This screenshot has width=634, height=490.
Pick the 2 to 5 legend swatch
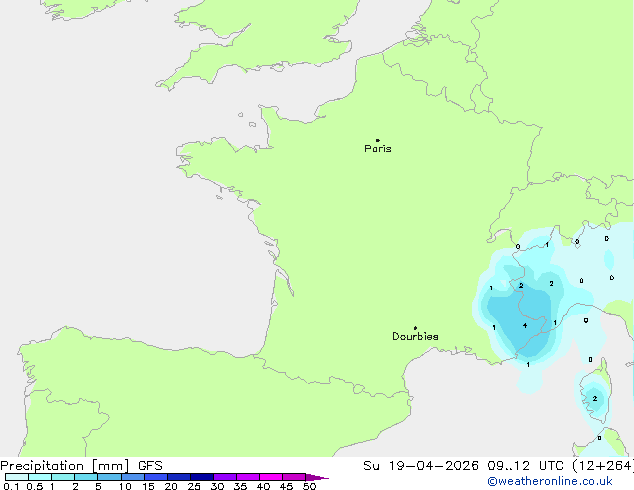tap(86, 477)
